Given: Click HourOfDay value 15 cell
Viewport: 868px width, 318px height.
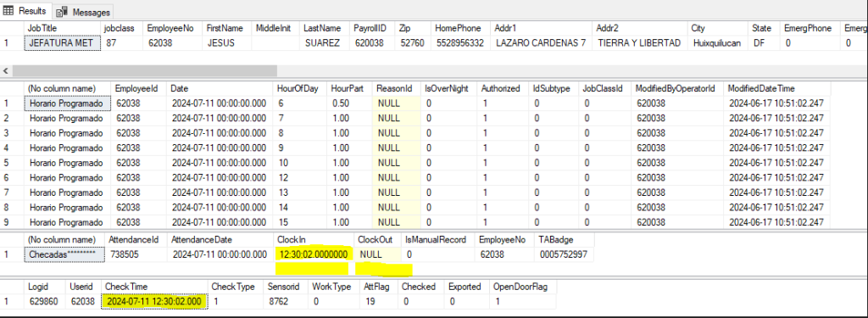Looking at the screenshot, I should (x=301, y=222).
